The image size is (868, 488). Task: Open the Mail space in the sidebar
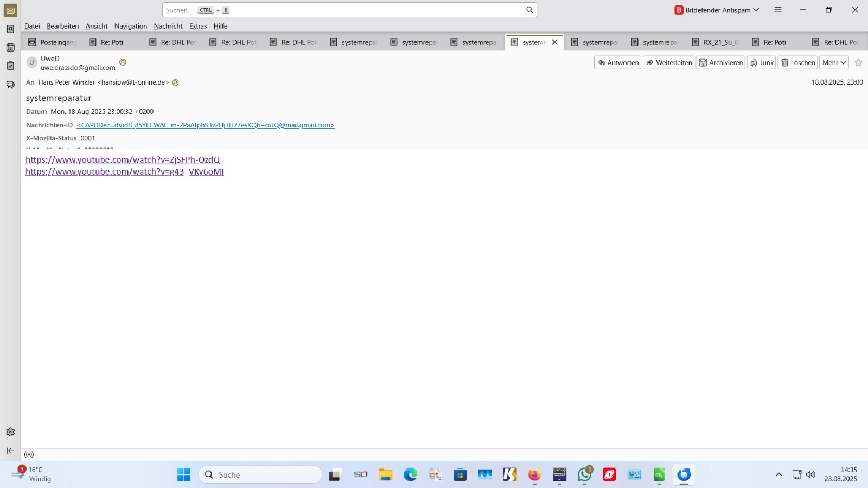10,11
